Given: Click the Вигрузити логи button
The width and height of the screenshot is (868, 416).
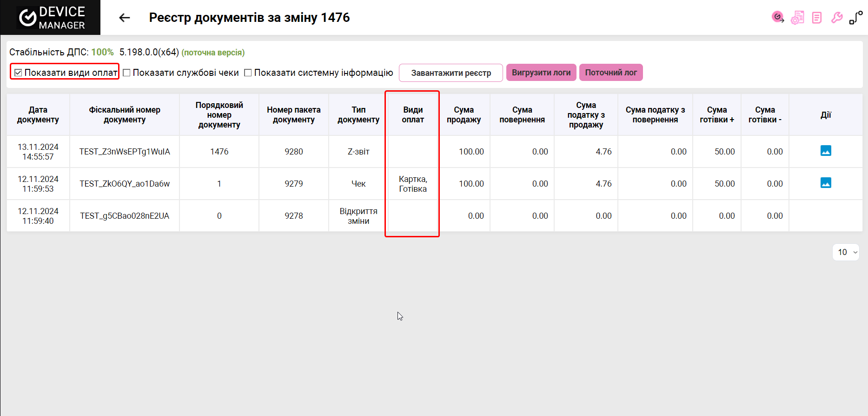Looking at the screenshot, I should [x=541, y=73].
